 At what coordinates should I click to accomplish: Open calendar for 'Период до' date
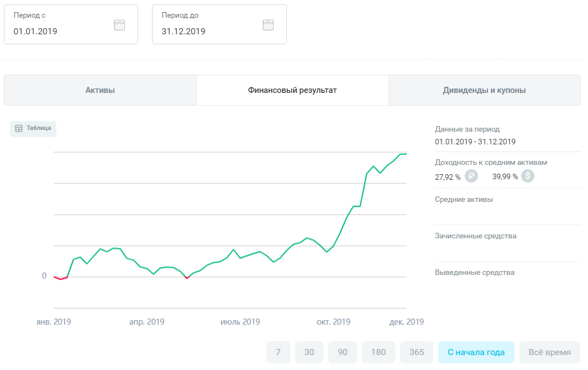268,25
